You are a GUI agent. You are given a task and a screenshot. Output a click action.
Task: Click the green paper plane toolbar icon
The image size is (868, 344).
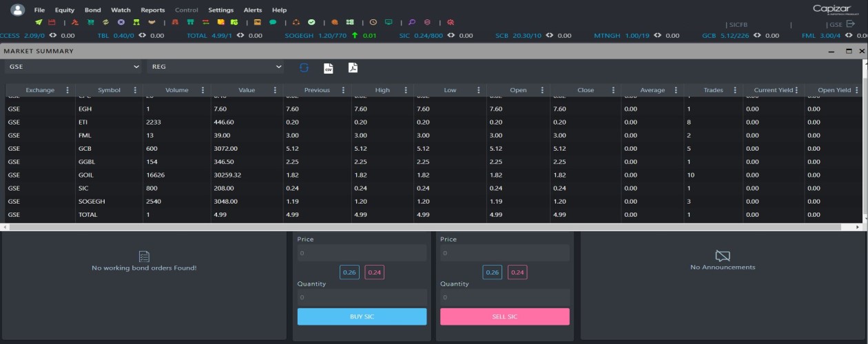[39, 22]
